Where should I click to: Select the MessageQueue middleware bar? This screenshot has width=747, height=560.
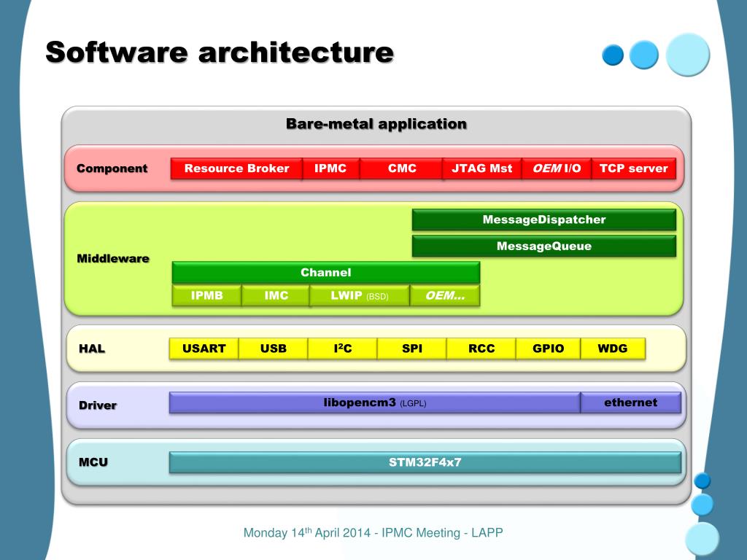(x=543, y=246)
